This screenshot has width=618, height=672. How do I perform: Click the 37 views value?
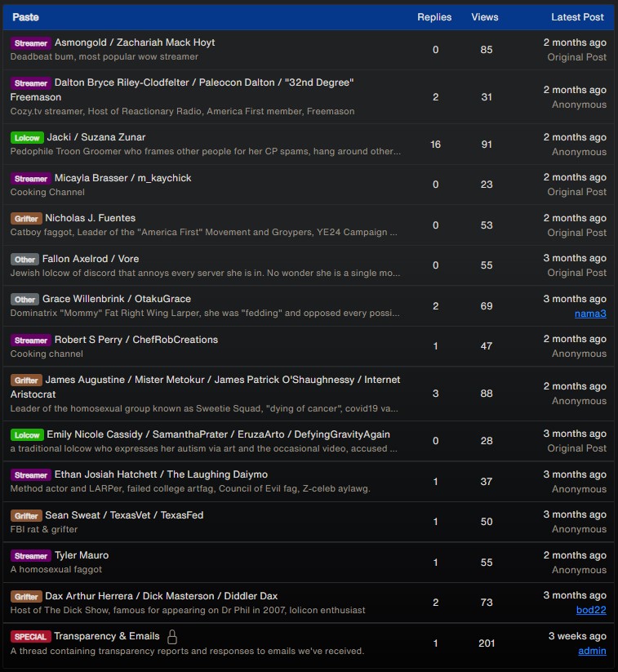(487, 482)
